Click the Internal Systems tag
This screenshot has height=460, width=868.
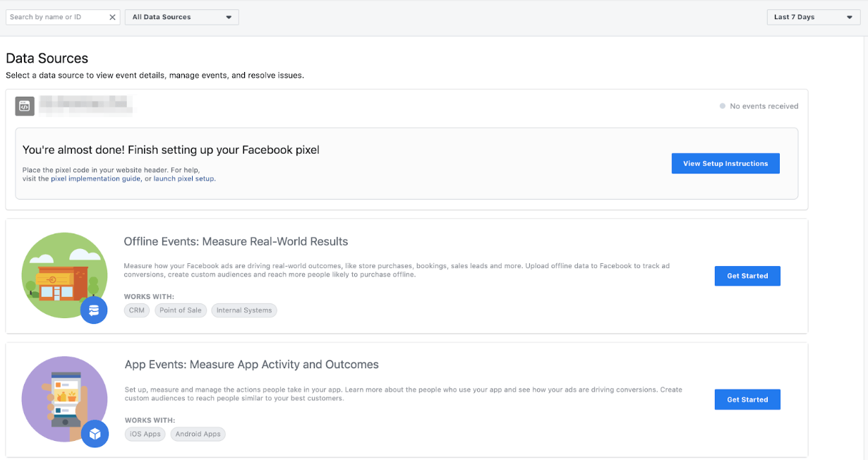(244, 310)
